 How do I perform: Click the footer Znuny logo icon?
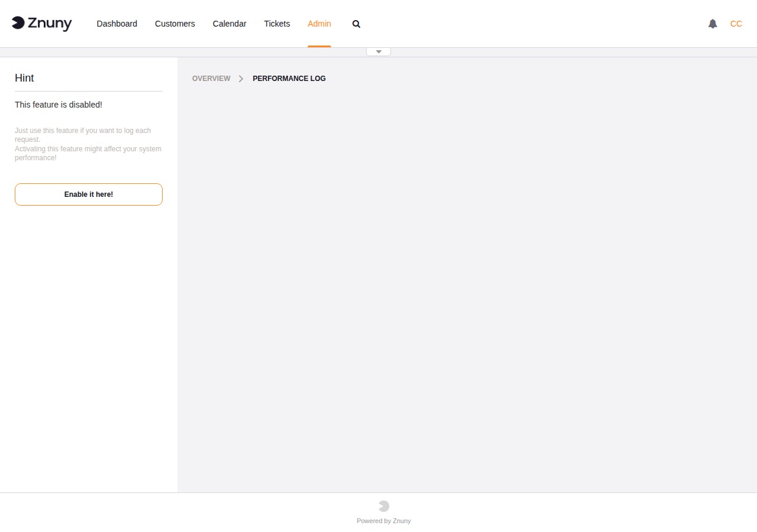coord(384,506)
